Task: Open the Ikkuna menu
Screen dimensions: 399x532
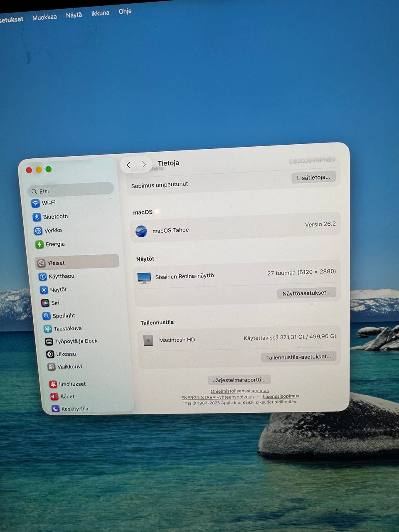Action: (100, 13)
